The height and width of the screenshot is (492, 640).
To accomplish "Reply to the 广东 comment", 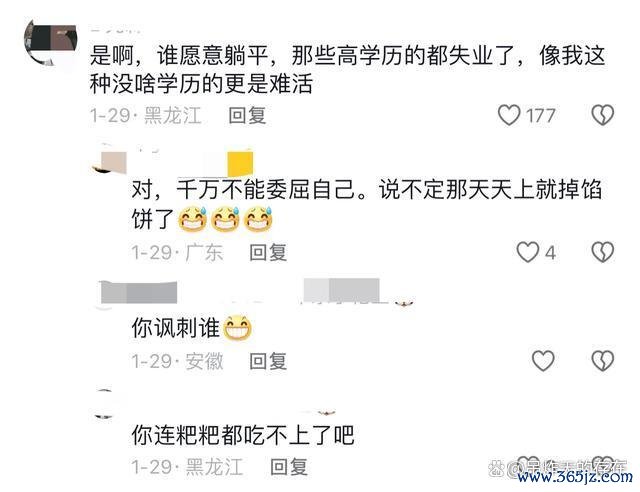I will point(268,252).
